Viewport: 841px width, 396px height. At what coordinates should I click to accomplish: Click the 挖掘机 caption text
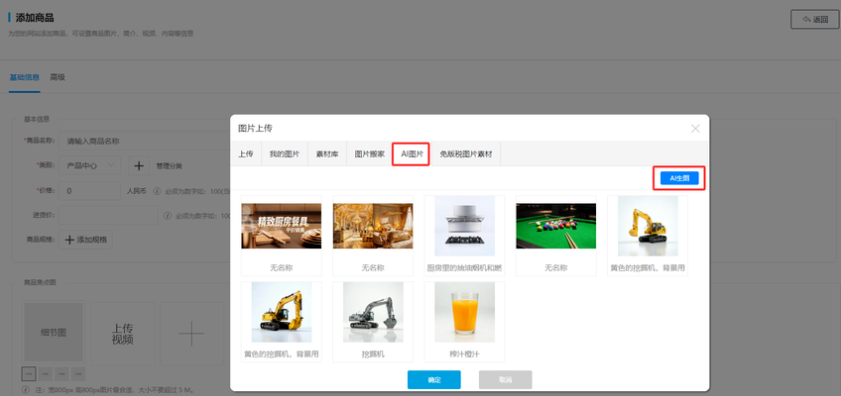(373, 354)
